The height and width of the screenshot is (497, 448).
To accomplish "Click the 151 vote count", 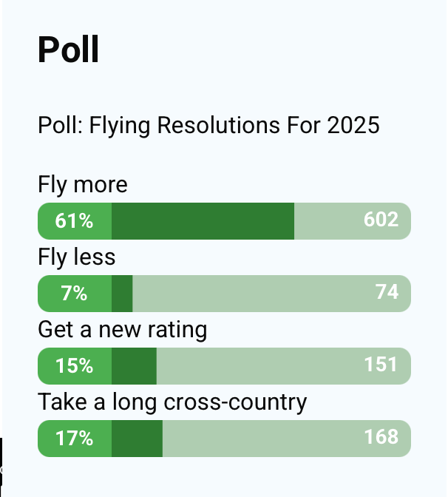I will (381, 365).
